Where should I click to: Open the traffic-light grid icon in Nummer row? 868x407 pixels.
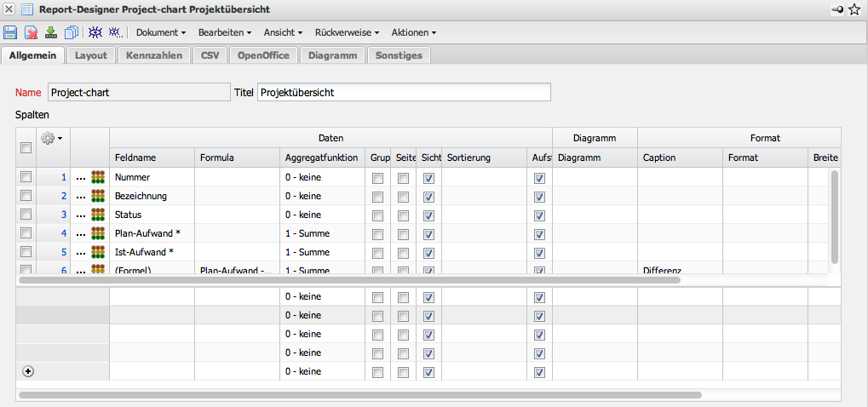coord(99,177)
